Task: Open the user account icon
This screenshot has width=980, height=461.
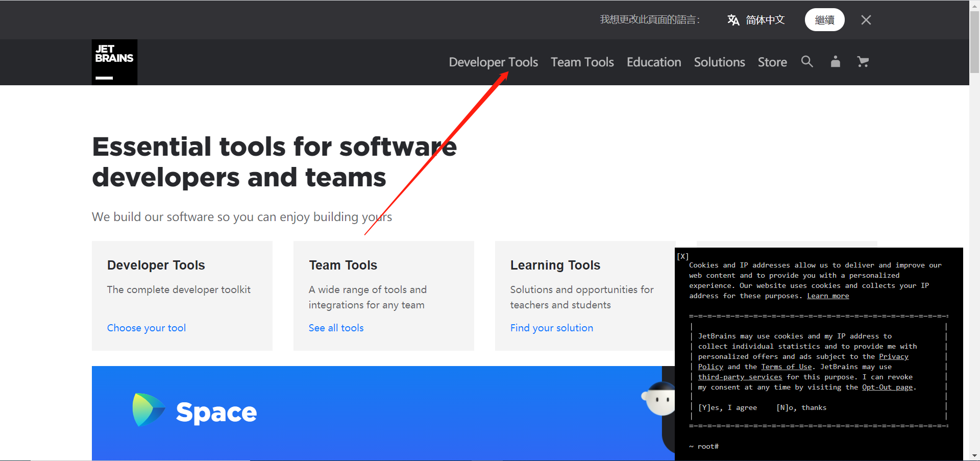Action: (x=836, y=62)
